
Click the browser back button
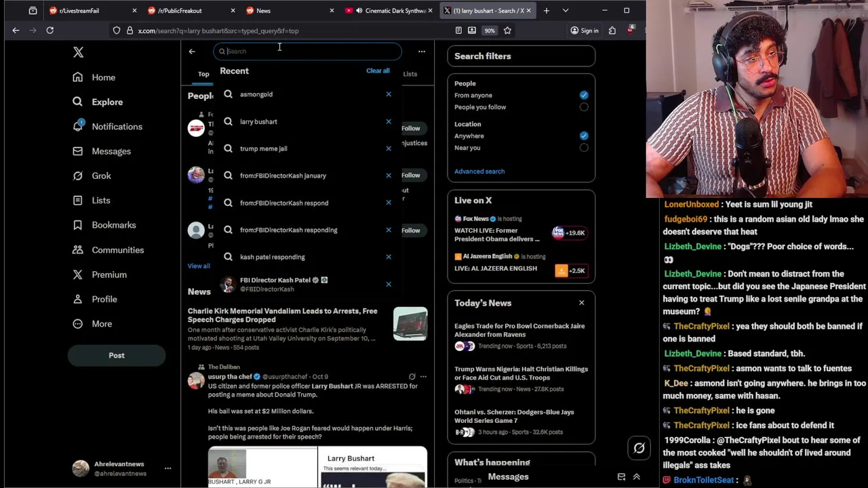click(x=16, y=30)
